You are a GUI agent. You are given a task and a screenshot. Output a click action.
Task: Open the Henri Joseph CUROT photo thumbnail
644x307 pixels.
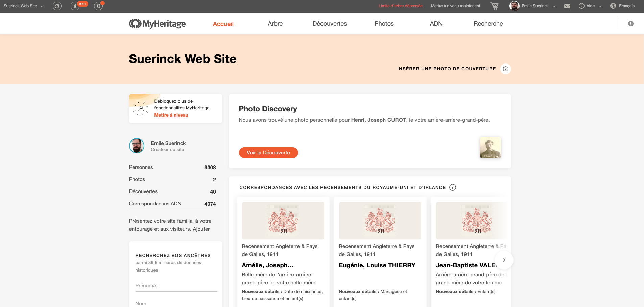tap(490, 148)
